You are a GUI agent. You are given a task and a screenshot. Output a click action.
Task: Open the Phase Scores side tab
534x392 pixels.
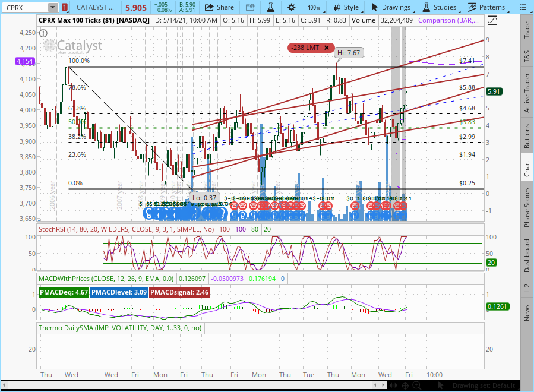point(527,207)
